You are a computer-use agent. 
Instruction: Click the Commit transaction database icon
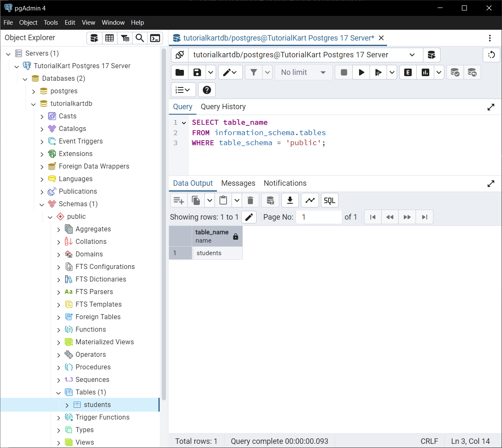pyautogui.click(x=455, y=72)
